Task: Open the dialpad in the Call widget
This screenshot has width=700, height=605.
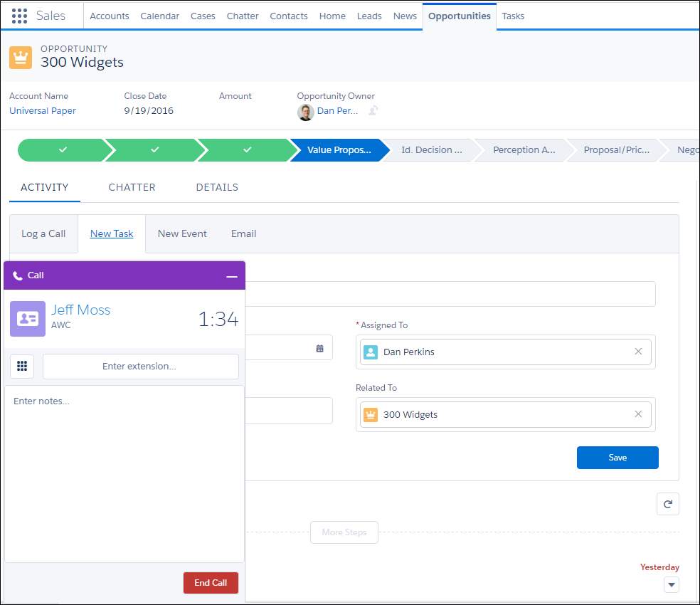Action: point(21,366)
